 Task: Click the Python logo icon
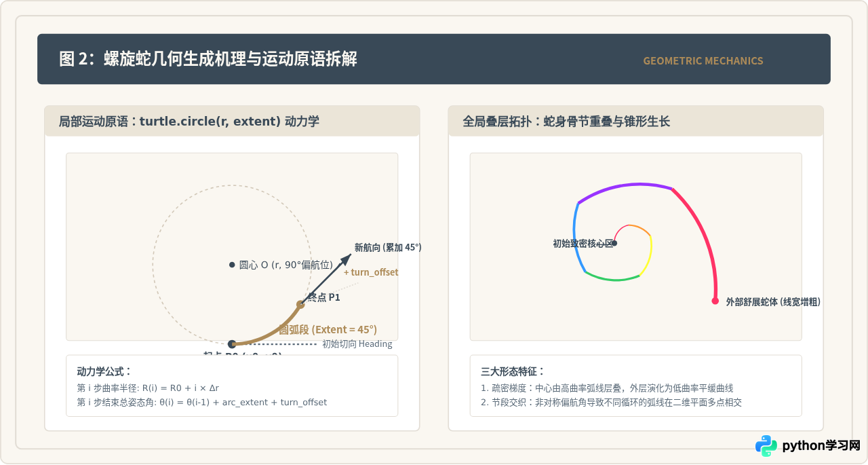(x=766, y=446)
